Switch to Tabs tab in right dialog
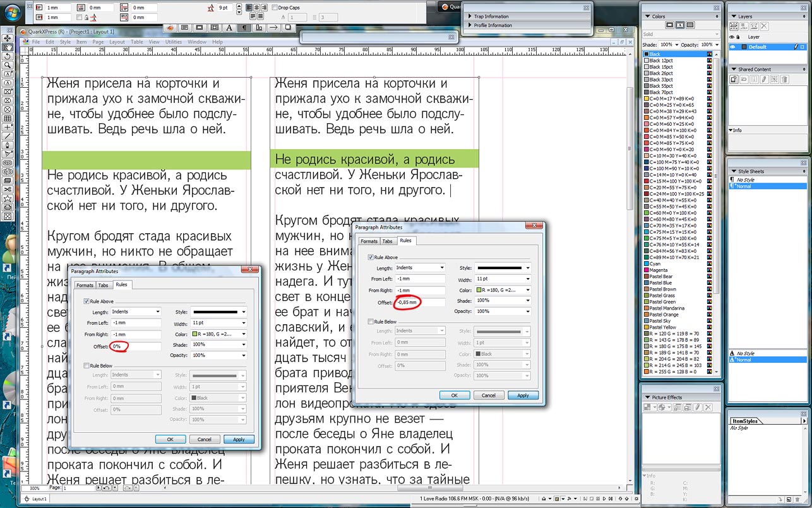Screen dimensions: 812x508 [387, 241]
